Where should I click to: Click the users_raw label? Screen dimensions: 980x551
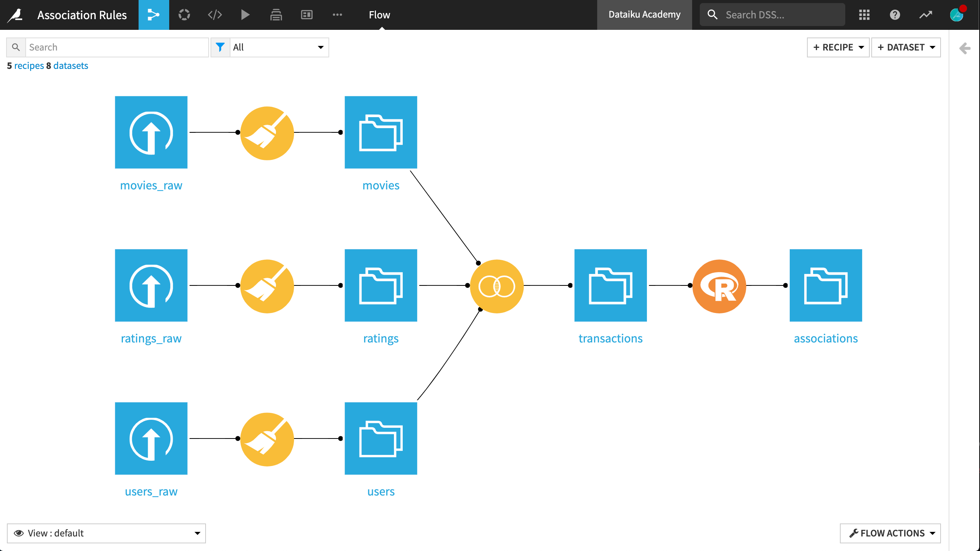coord(151,492)
